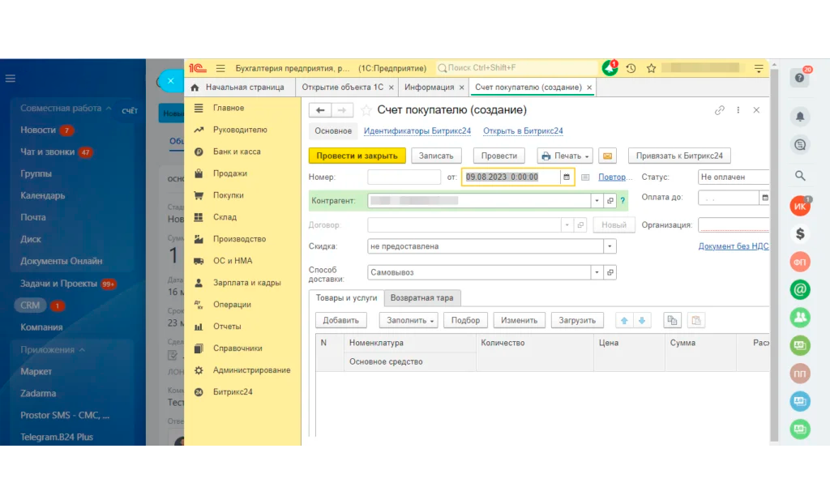Open Задачи и Проекты in Bitrix24 menu

point(58,284)
